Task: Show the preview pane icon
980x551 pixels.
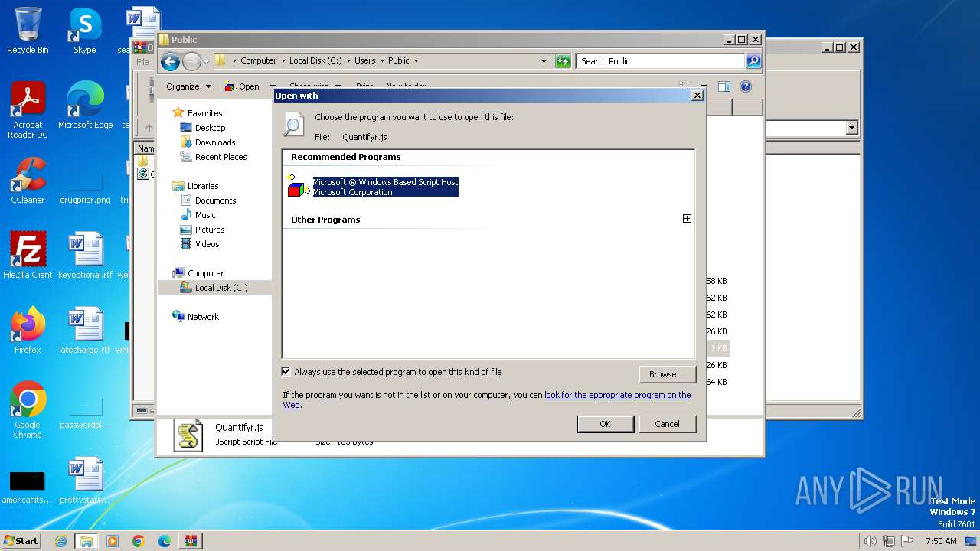Action: [x=724, y=86]
